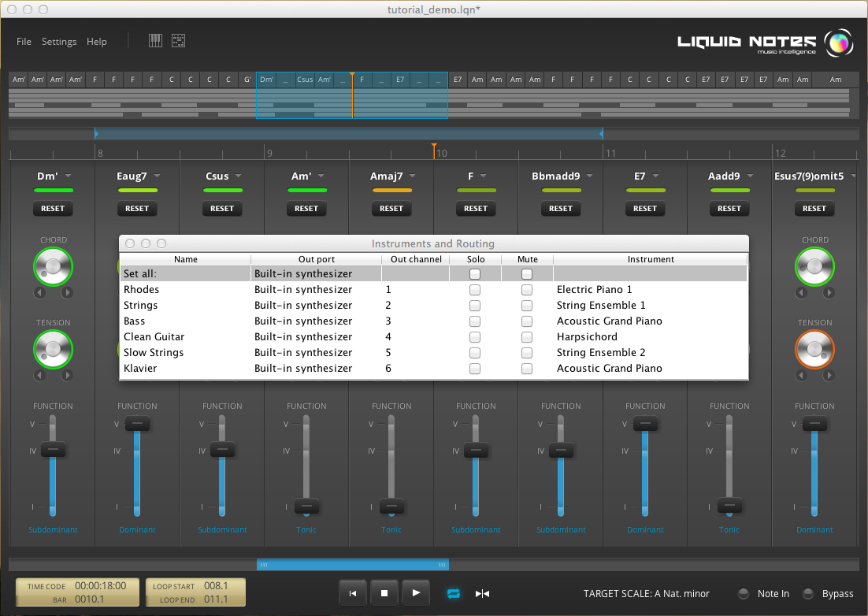Image resolution: width=868 pixels, height=616 pixels.
Task: Click the follow playhead icon beside loop
Action: [483, 593]
